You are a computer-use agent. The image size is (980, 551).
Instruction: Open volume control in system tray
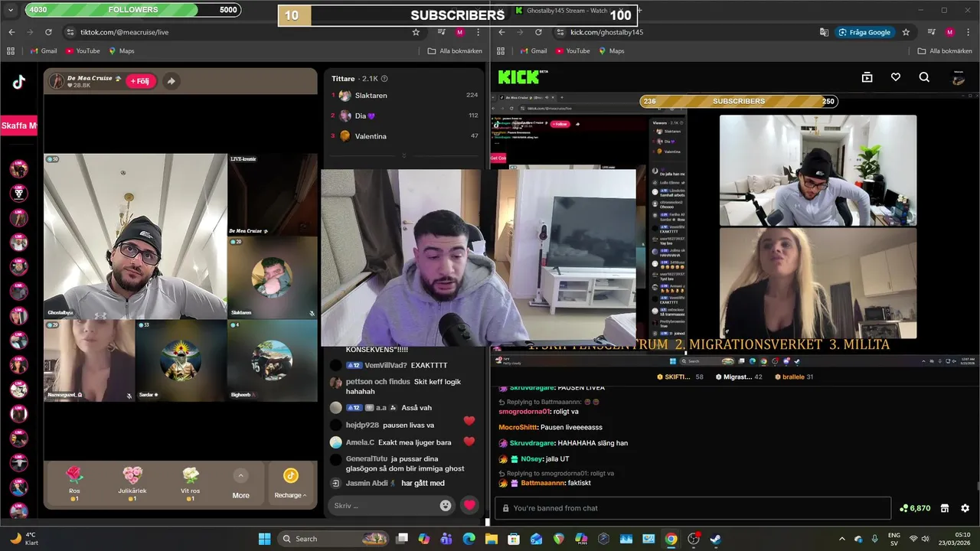tap(925, 539)
